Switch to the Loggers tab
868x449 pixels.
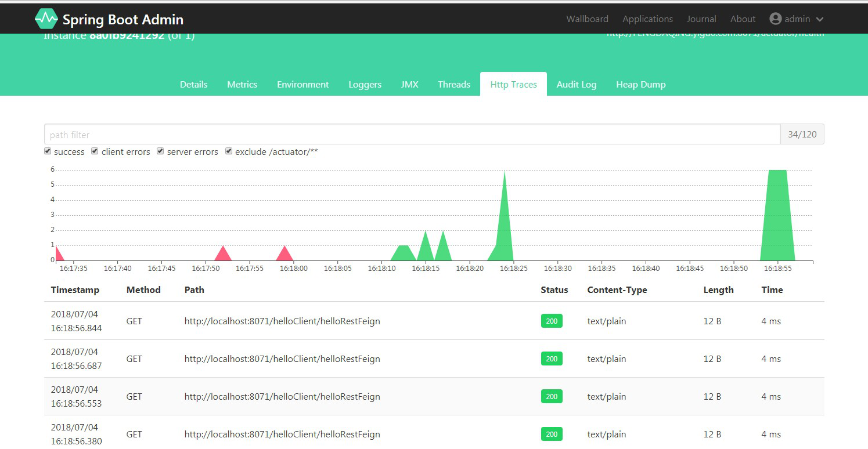click(x=365, y=84)
